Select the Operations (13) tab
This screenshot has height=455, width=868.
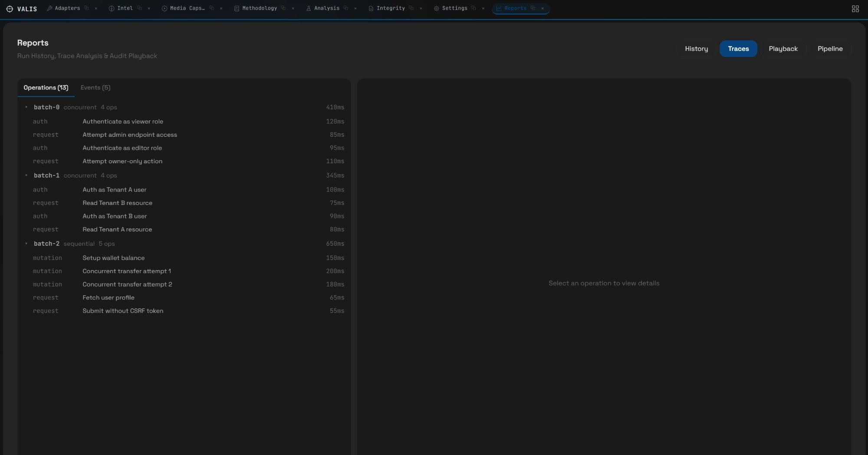(x=45, y=87)
